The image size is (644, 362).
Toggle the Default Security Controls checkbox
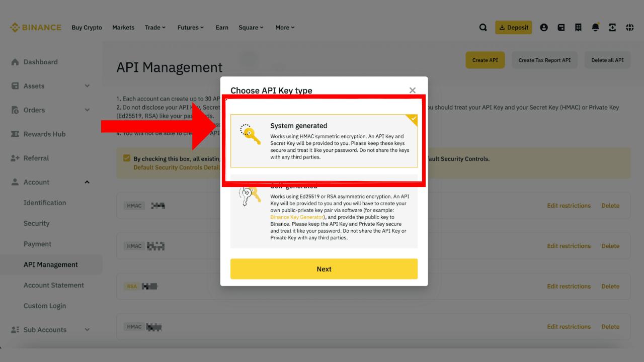point(127,158)
